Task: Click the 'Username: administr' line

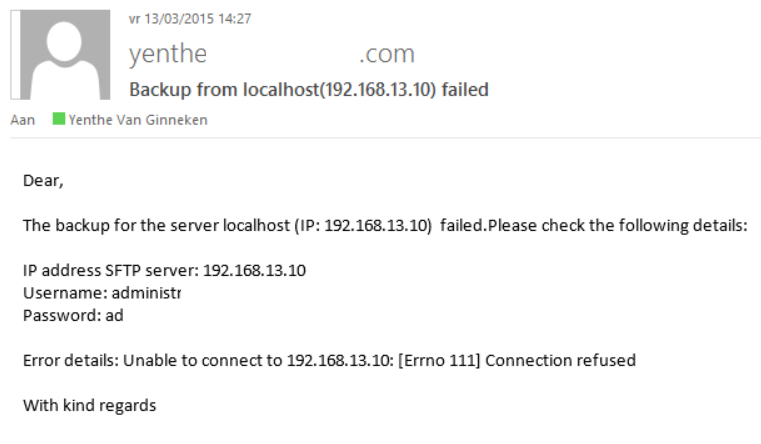Action: [101, 292]
